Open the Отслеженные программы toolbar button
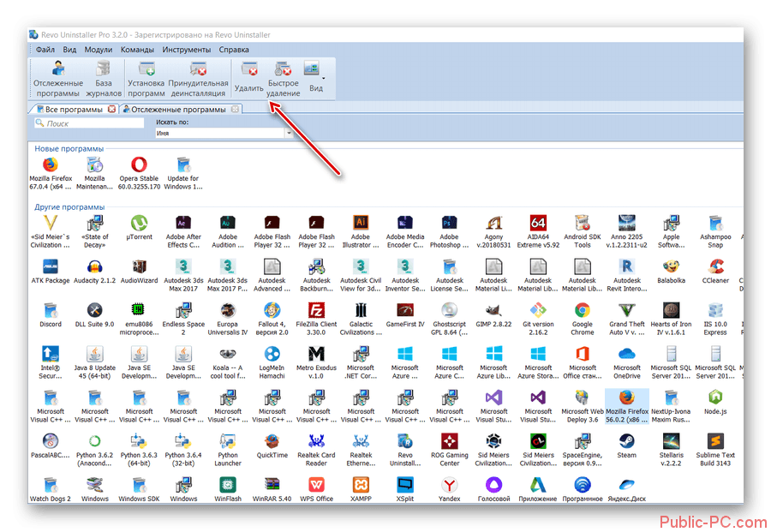Viewport: 771px width, 532px height. pos(58,79)
